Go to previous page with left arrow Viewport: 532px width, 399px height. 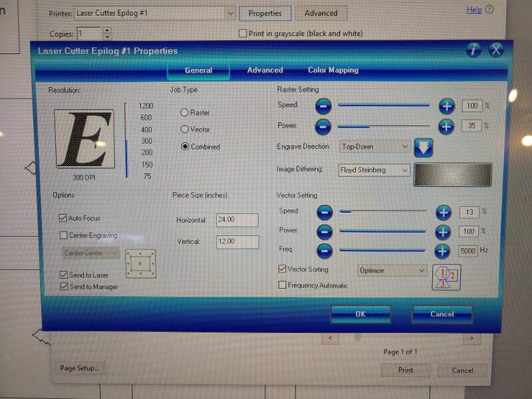[330, 338]
